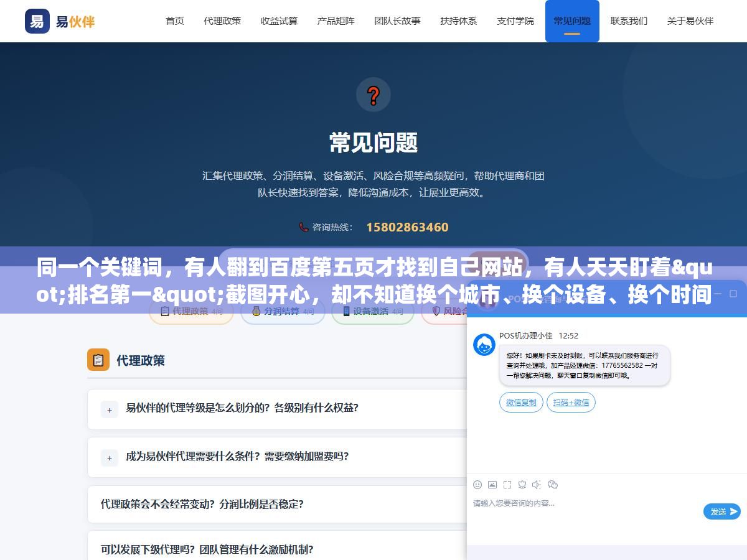Toggle the chat sound speaker icon
Viewport: 747px width, 560px height.
pos(537,485)
